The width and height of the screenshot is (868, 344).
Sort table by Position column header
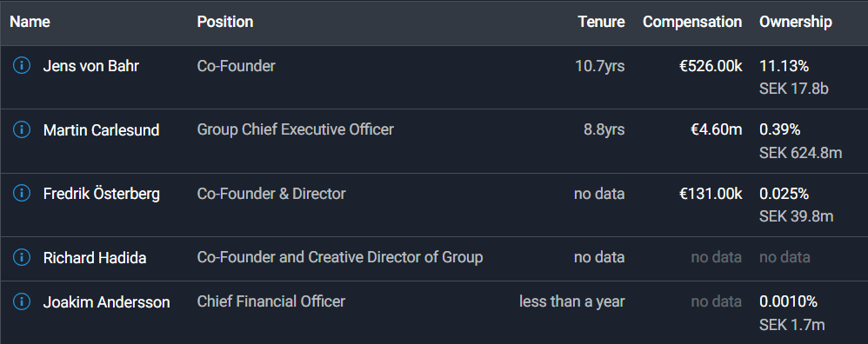click(225, 22)
